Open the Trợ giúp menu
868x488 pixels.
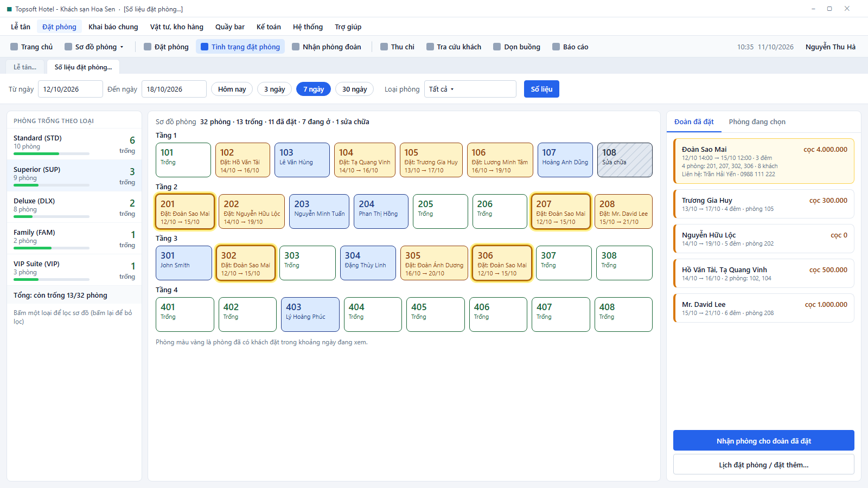[348, 27]
